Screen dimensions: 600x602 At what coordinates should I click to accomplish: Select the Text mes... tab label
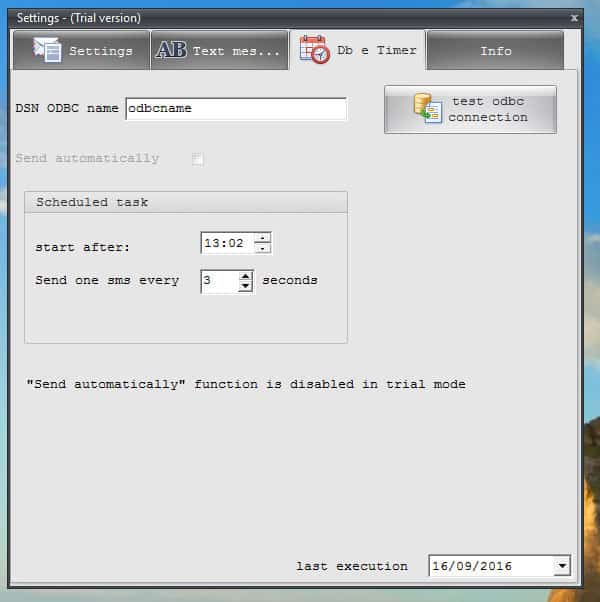click(236, 51)
